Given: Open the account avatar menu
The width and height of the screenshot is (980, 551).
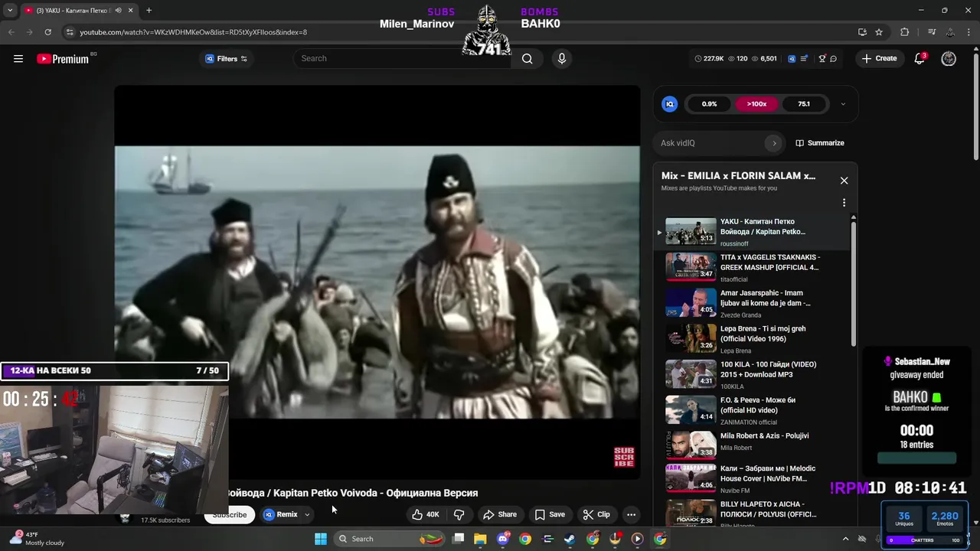Looking at the screenshot, I should click(949, 59).
